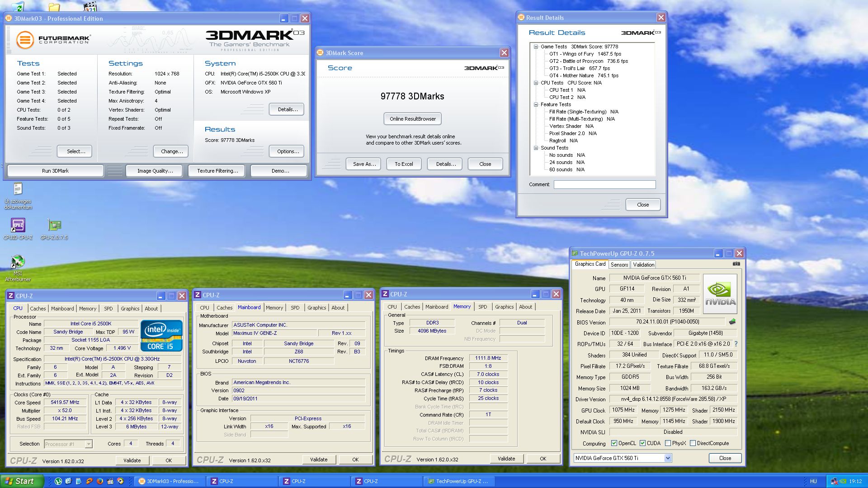Launch Firefox from the quick launch bar
The width and height of the screenshot is (868, 488).
[x=100, y=481]
